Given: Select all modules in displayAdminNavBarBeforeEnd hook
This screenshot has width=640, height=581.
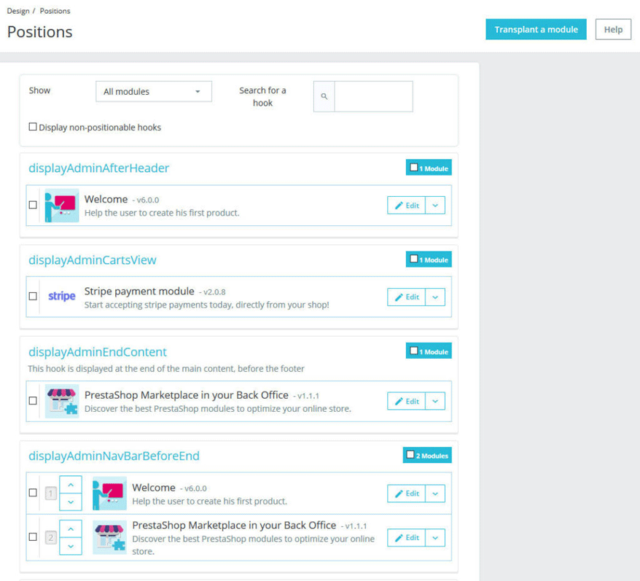Looking at the screenshot, I should [x=410, y=455].
